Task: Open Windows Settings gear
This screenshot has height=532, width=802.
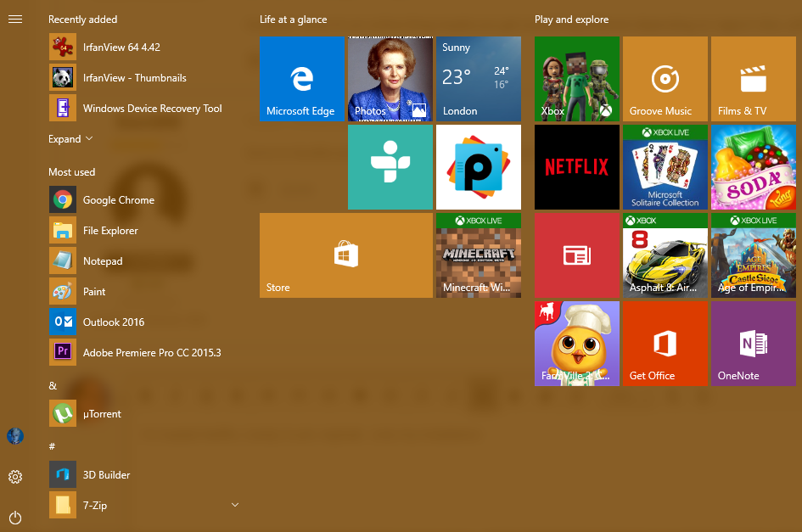Action: coord(14,477)
